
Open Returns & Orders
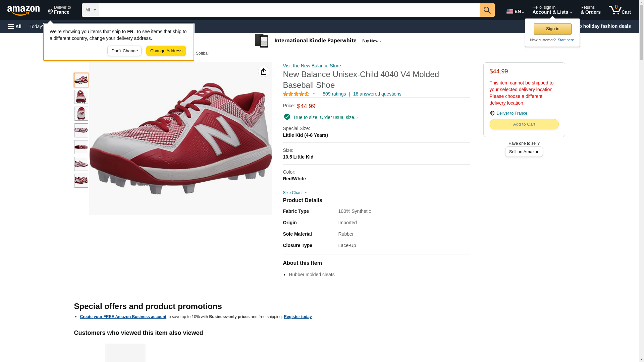tap(590, 10)
